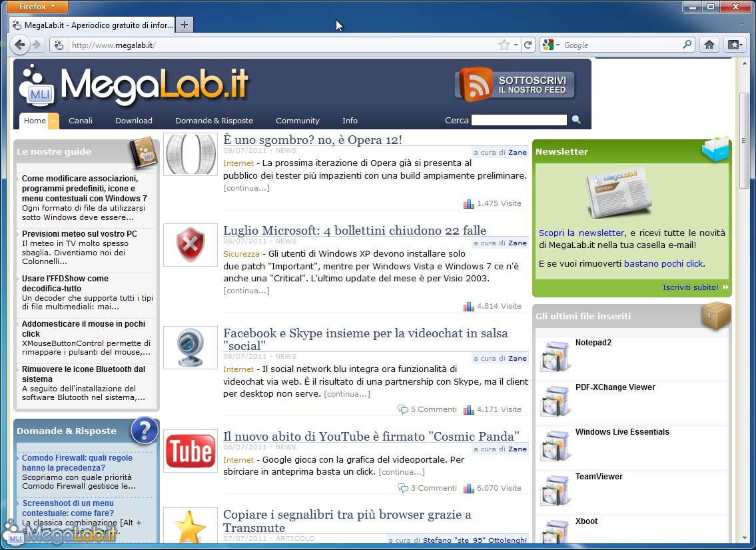
Task: Click the site identity icon in the address bar
Action: (59, 45)
